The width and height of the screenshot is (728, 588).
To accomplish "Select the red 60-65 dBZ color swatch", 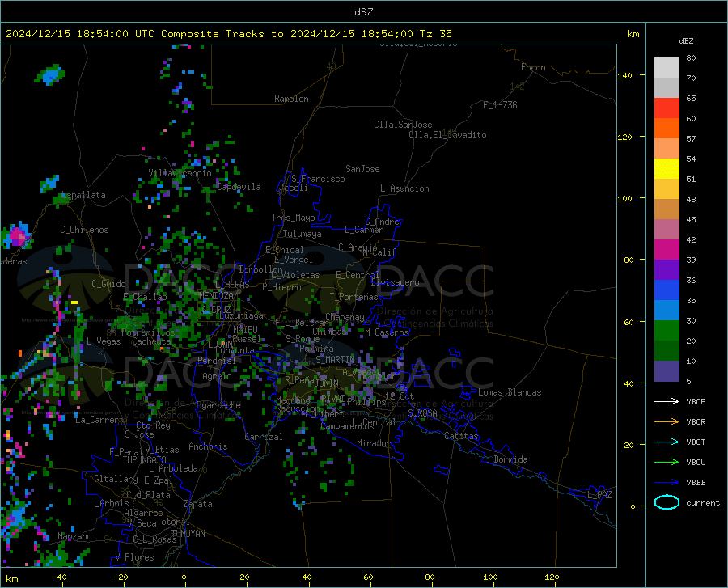I will coord(667,108).
